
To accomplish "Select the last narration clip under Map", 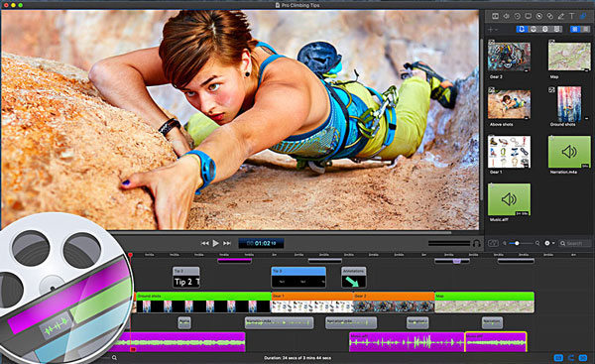I will 492,322.
